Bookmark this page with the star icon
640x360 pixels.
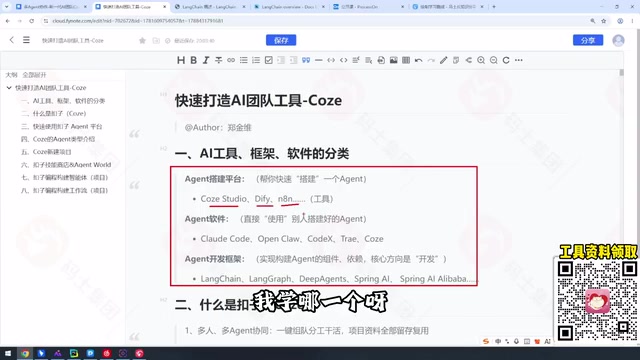point(604,21)
